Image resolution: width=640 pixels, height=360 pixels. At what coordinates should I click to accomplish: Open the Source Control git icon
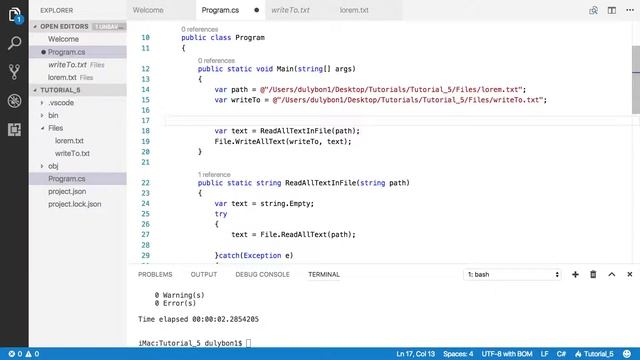[x=14, y=72]
